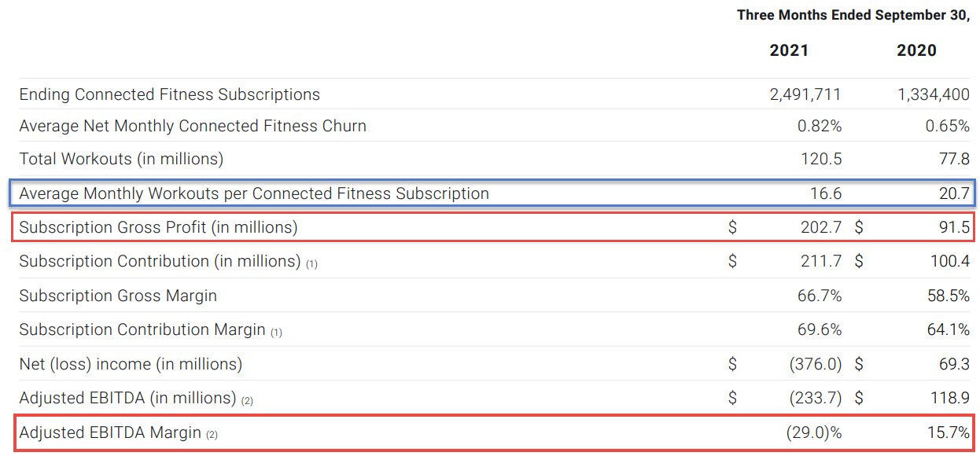Click the 0.82% churn value
This screenshot has width=980, height=456.
[820, 126]
